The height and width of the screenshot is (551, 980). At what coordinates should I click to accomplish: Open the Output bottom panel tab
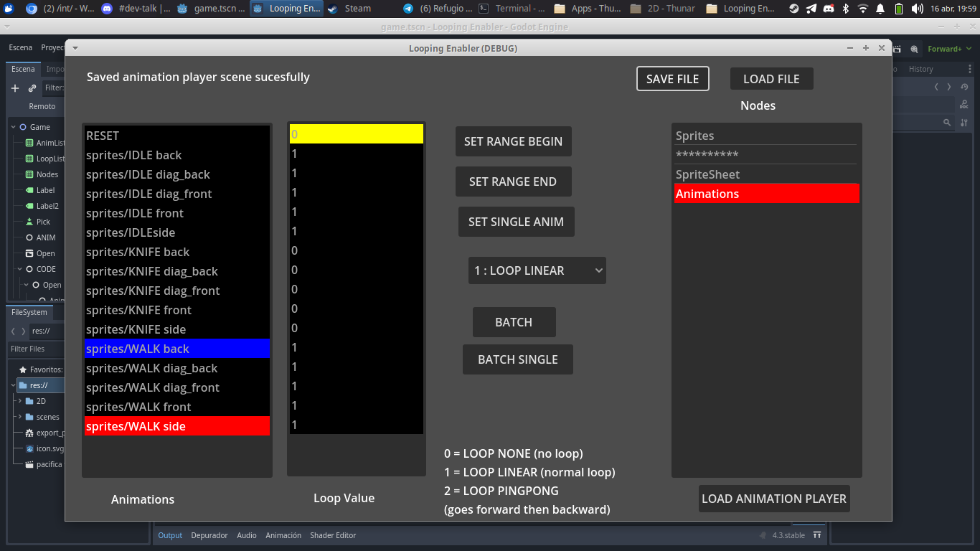click(170, 535)
